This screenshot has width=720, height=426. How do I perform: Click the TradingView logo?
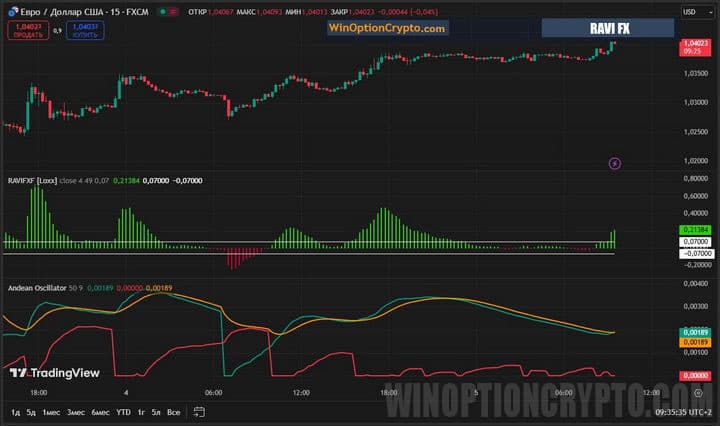coord(55,373)
